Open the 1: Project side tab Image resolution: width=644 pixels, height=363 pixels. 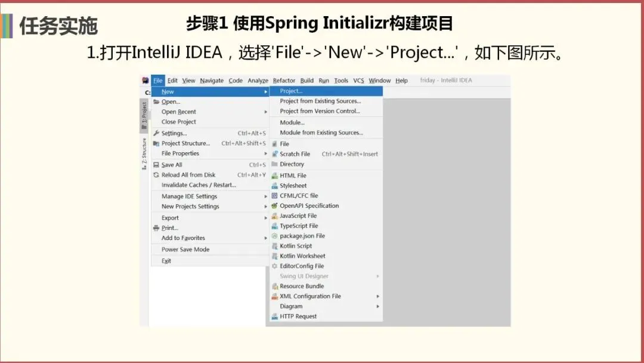(x=144, y=116)
